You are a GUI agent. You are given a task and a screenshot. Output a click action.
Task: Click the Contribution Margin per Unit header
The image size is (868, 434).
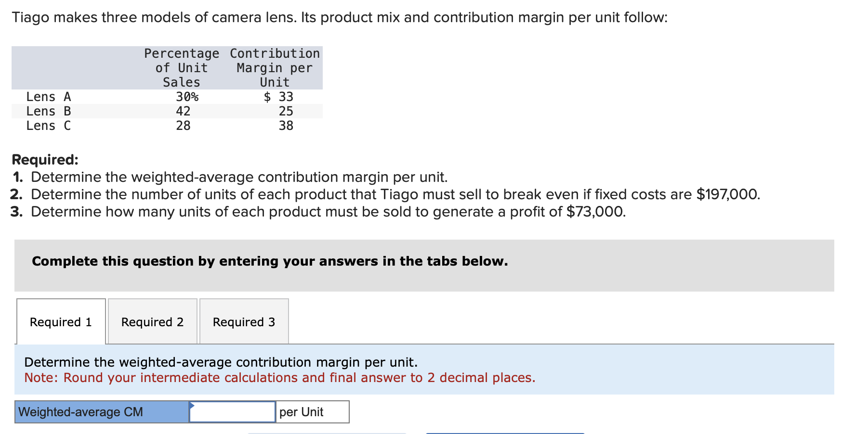[274, 67]
